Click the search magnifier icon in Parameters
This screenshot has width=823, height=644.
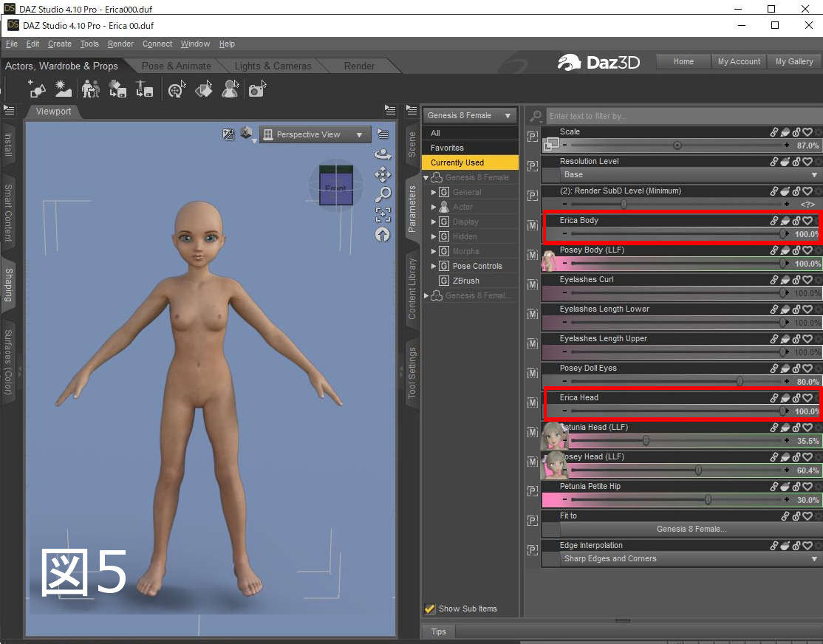point(536,115)
